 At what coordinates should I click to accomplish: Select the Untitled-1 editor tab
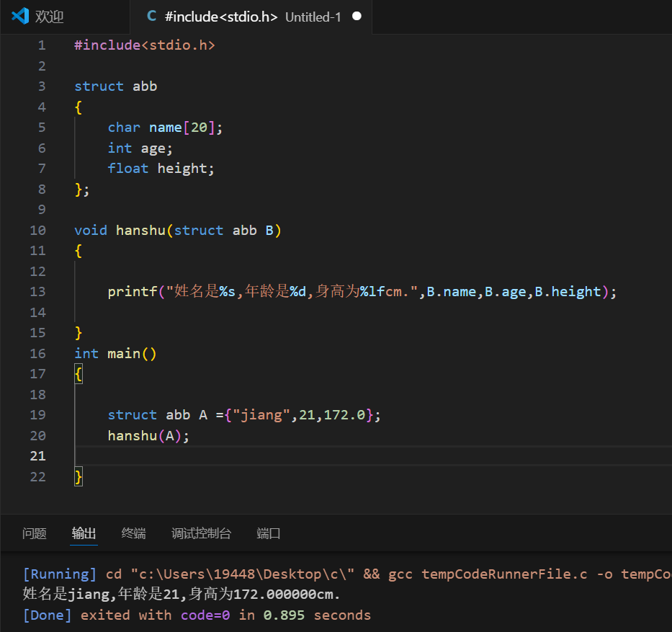pyautogui.click(x=251, y=17)
